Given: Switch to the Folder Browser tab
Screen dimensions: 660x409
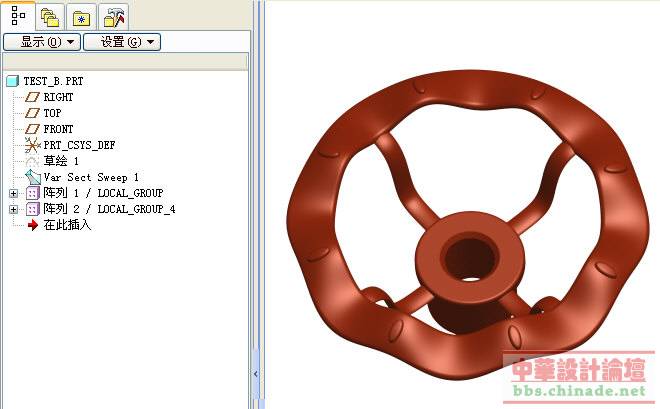Looking at the screenshot, I should pos(49,16).
